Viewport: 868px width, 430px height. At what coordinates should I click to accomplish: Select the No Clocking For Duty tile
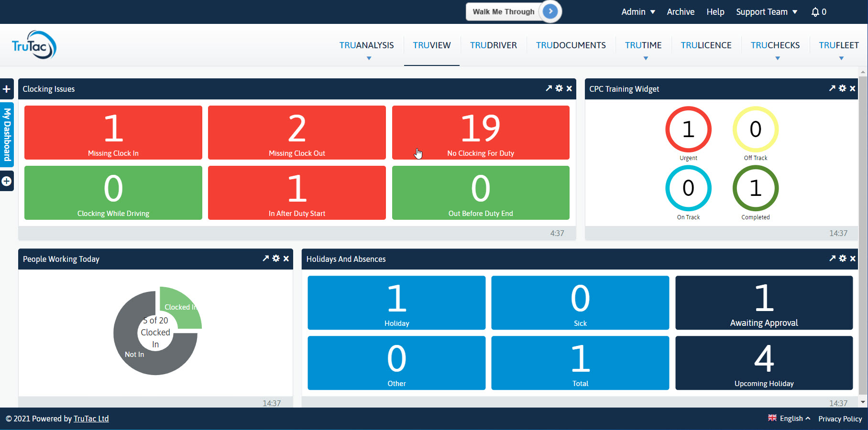point(481,132)
